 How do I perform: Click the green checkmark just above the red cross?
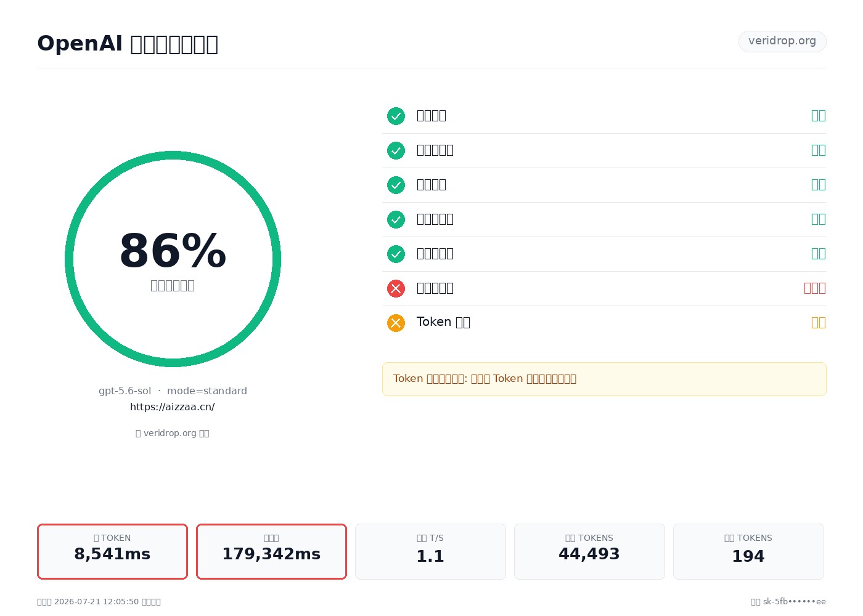click(396, 254)
